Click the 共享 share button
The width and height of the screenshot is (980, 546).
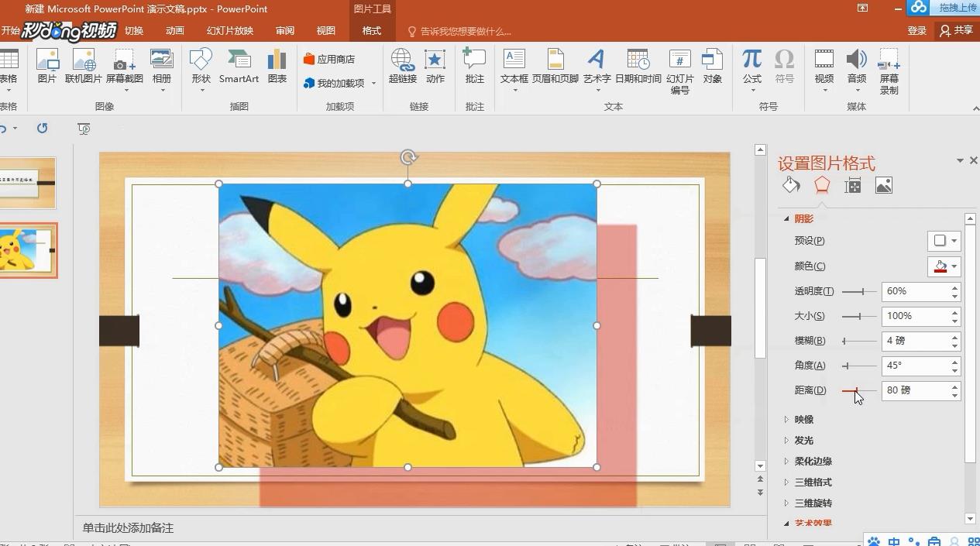(x=957, y=31)
